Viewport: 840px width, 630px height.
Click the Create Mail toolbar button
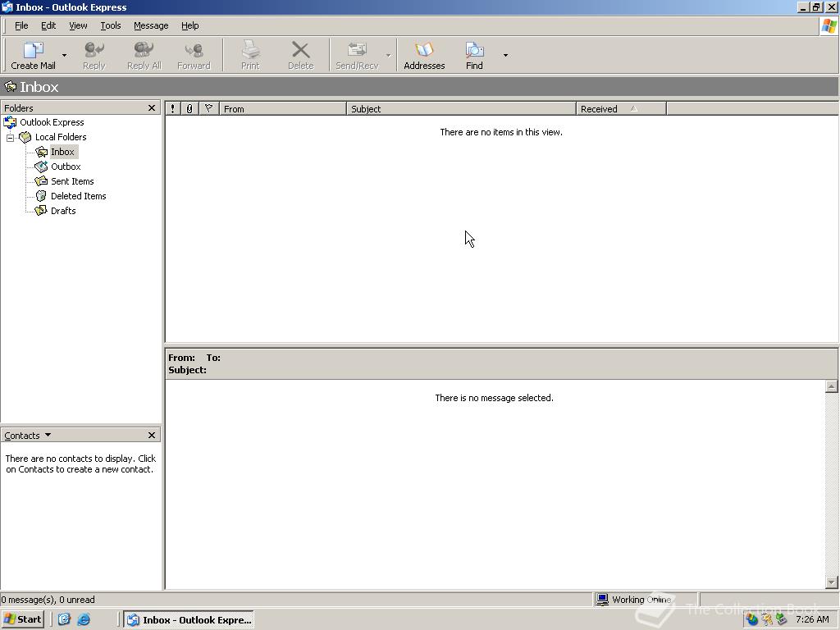coord(33,55)
